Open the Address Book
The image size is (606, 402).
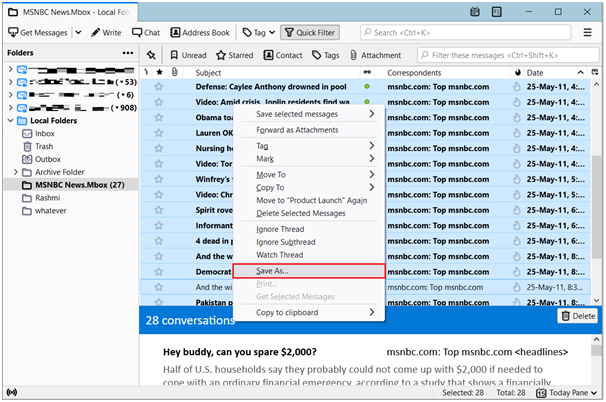200,32
